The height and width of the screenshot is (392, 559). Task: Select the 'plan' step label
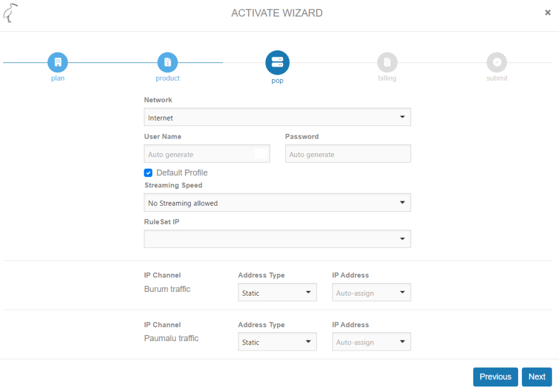pos(58,79)
